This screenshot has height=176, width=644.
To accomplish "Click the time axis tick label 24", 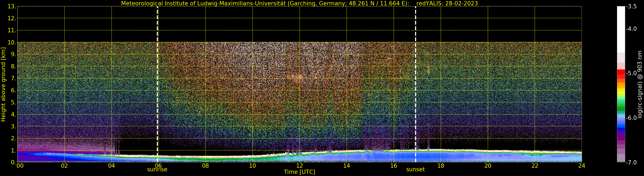I will [x=582, y=166].
